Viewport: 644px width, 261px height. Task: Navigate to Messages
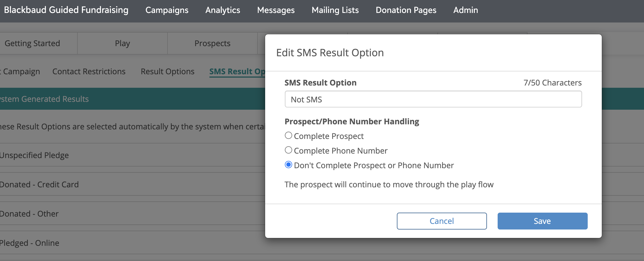[x=276, y=10]
